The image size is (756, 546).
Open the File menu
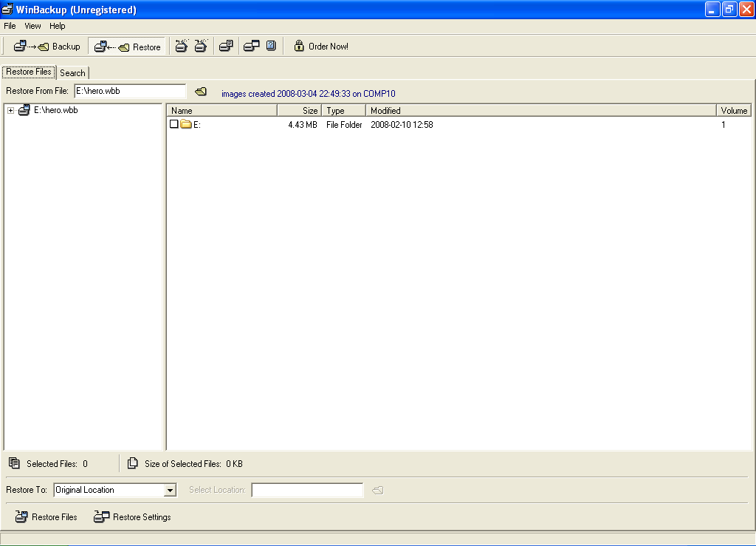pyautogui.click(x=10, y=26)
